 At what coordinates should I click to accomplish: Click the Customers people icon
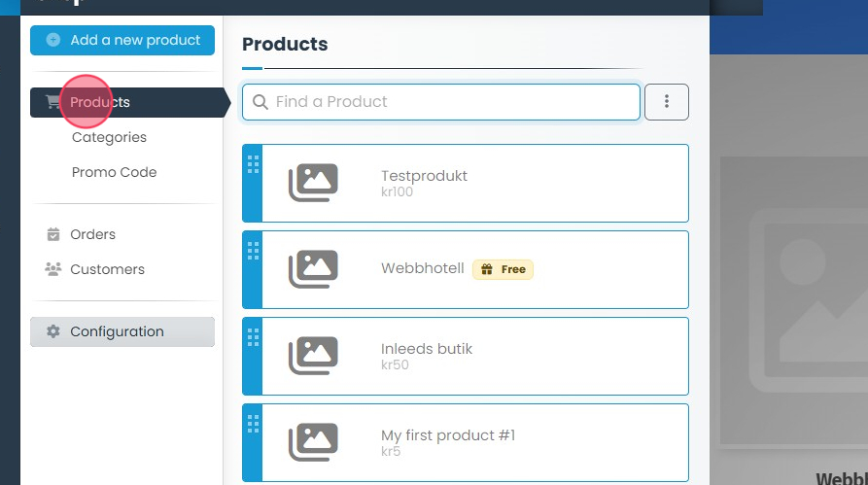coord(53,269)
